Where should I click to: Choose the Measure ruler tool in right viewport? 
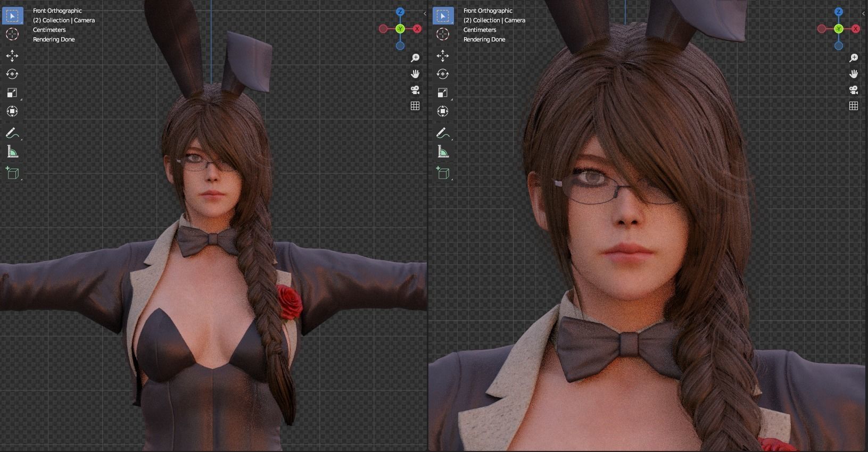click(x=442, y=152)
